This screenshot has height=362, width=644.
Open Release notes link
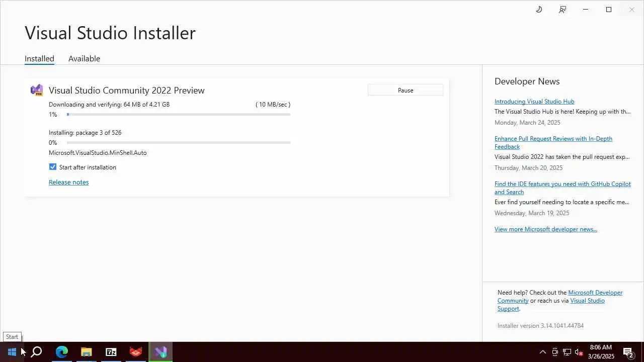pos(68,182)
